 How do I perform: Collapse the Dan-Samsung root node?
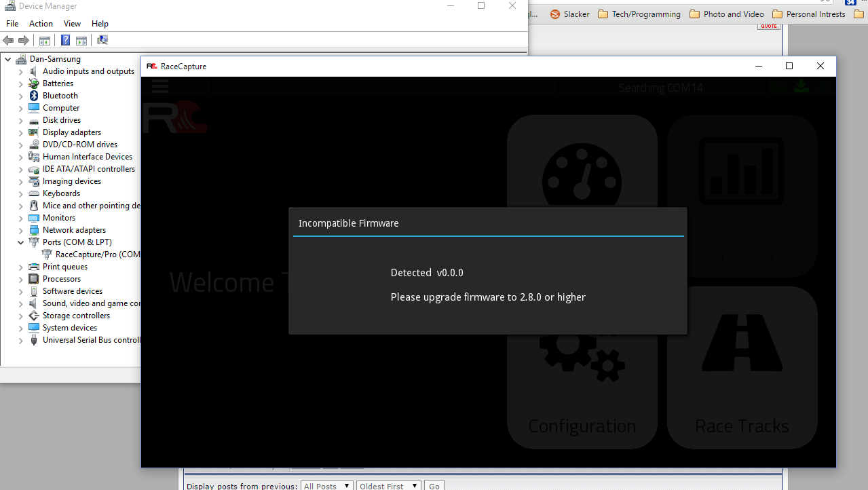click(x=8, y=59)
